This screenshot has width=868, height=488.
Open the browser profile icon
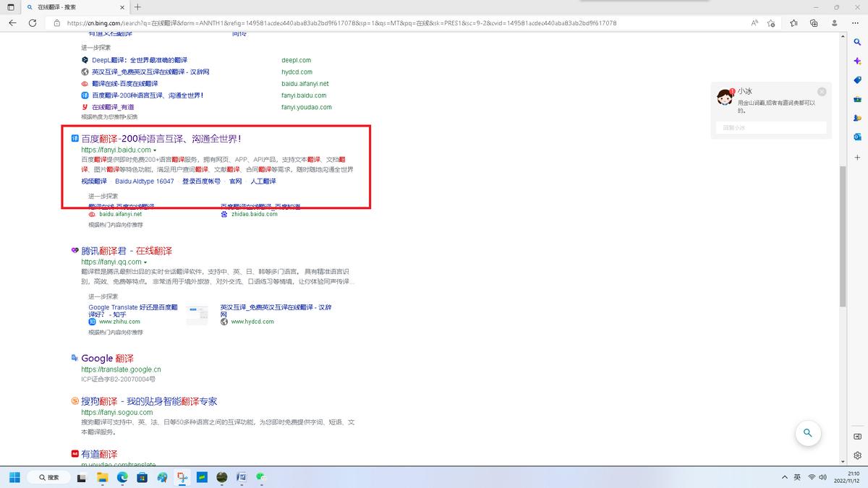(833, 23)
